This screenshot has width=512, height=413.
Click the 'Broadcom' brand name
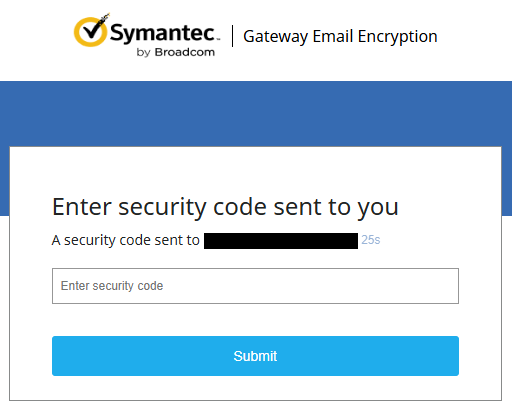point(185,52)
